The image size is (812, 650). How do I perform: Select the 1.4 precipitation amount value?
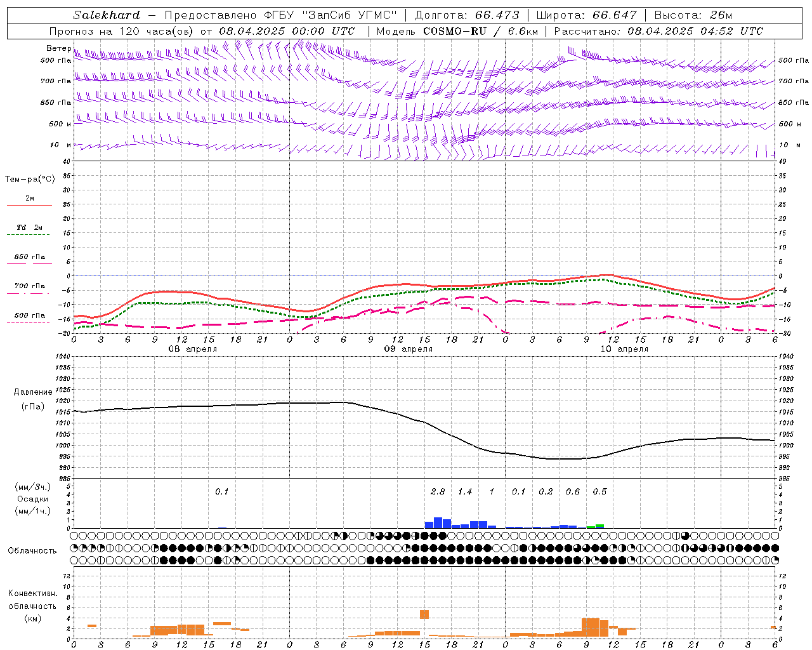(465, 492)
